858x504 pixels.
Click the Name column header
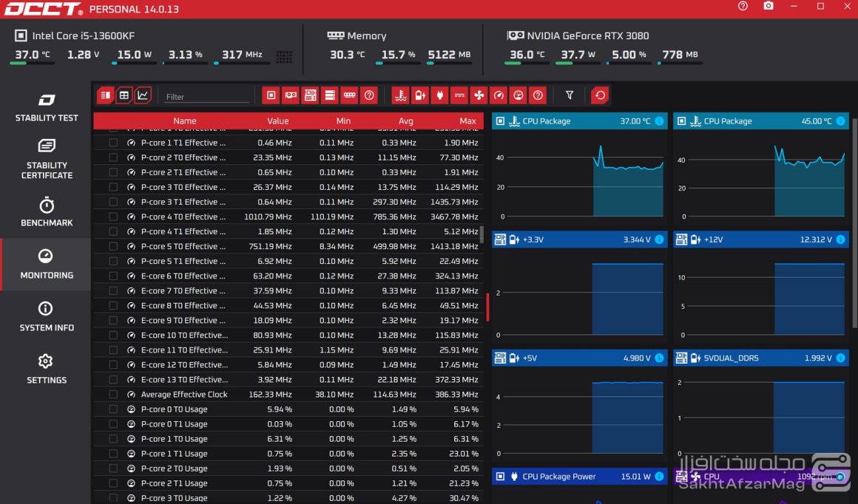tap(184, 121)
